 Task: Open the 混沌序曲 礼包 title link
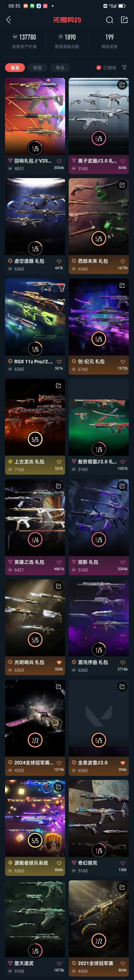[x=93, y=662]
